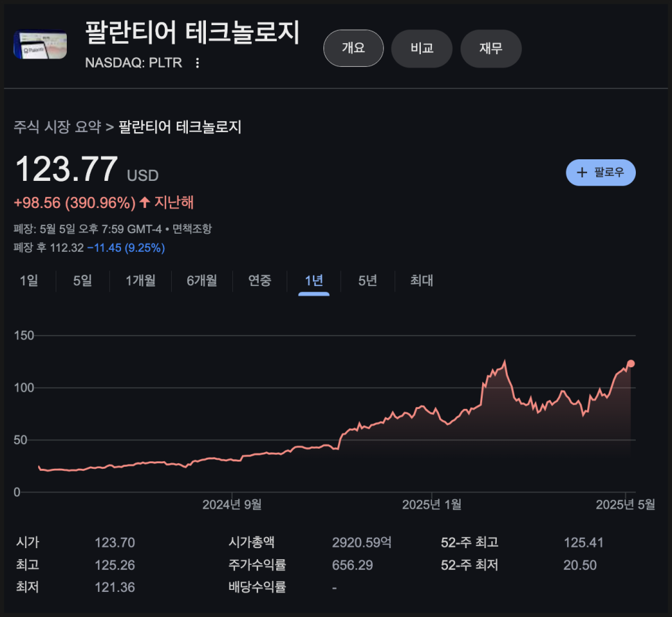Click the 최저 value 121.36
Viewport: 672px width, 617px height.
coord(115,587)
